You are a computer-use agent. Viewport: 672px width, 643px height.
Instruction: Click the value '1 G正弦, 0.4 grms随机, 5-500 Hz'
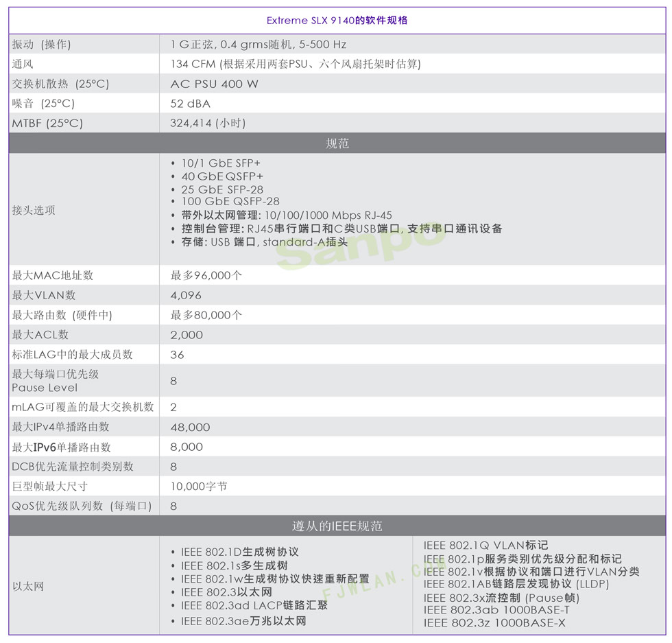pos(258,44)
